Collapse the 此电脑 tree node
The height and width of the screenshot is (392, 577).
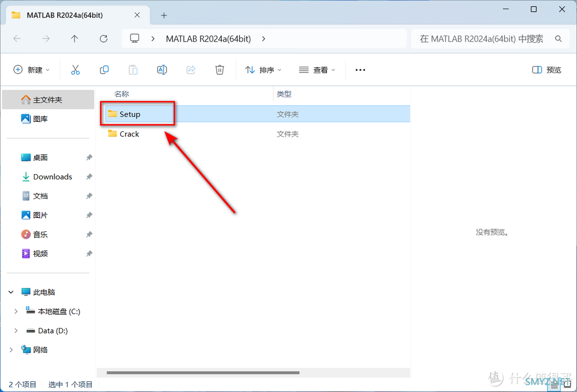point(11,292)
